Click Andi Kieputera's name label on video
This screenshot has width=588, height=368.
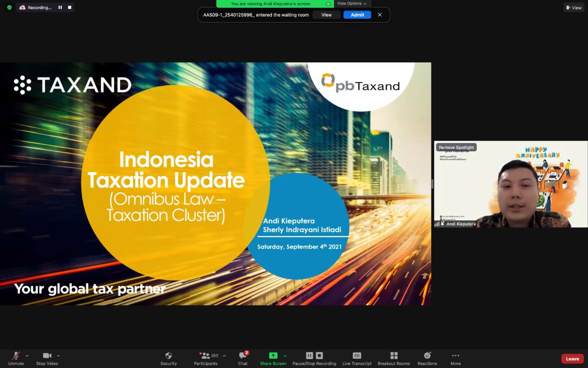tap(461, 224)
